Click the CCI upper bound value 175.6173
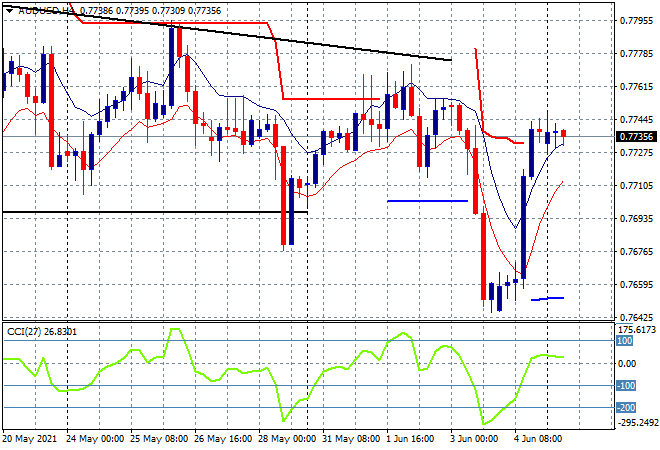 tap(637, 330)
